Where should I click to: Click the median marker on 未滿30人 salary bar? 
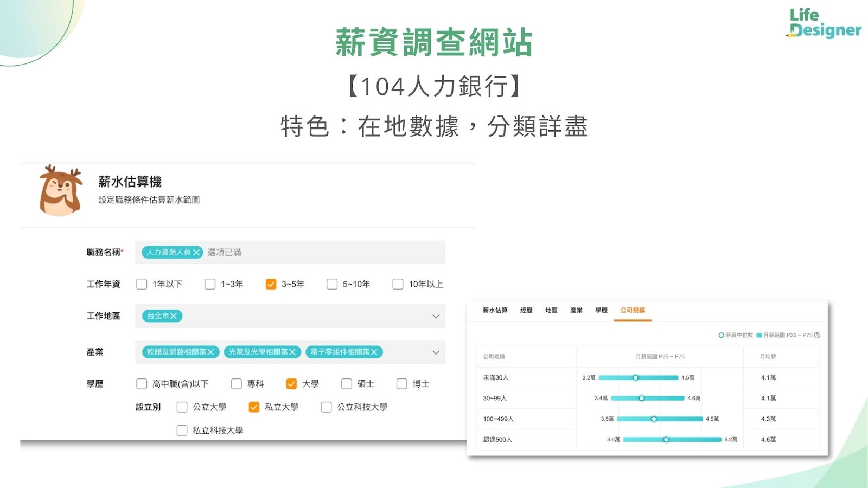[x=636, y=378]
